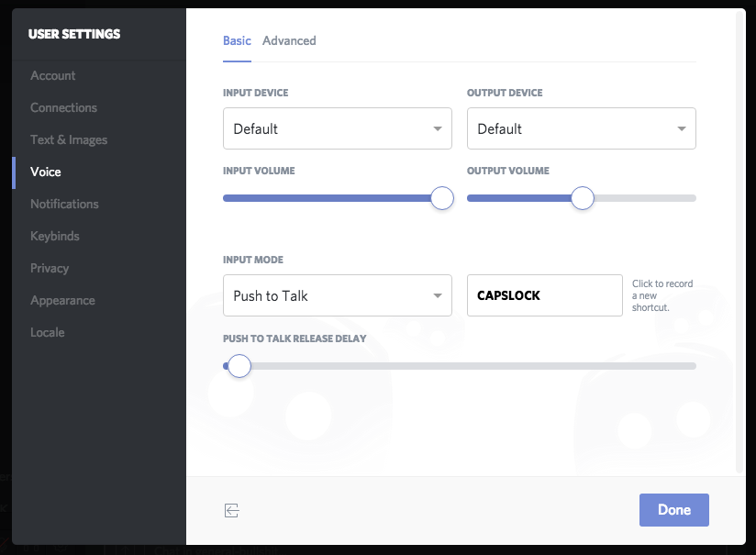The width and height of the screenshot is (756, 555).
Task: Open the Notifications settings
Action: click(x=64, y=204)
